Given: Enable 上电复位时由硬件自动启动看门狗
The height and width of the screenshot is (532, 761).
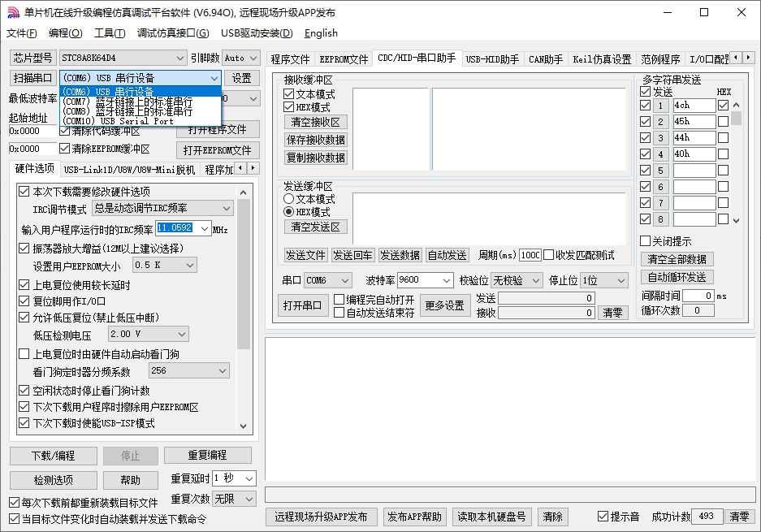Looking at the screenshot, I should coord(24,354).
